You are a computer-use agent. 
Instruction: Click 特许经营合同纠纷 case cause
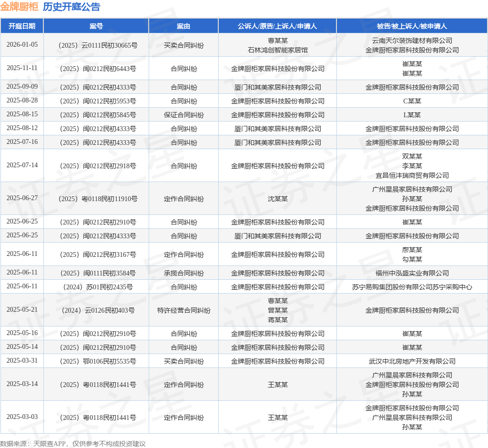click(183, 310)
